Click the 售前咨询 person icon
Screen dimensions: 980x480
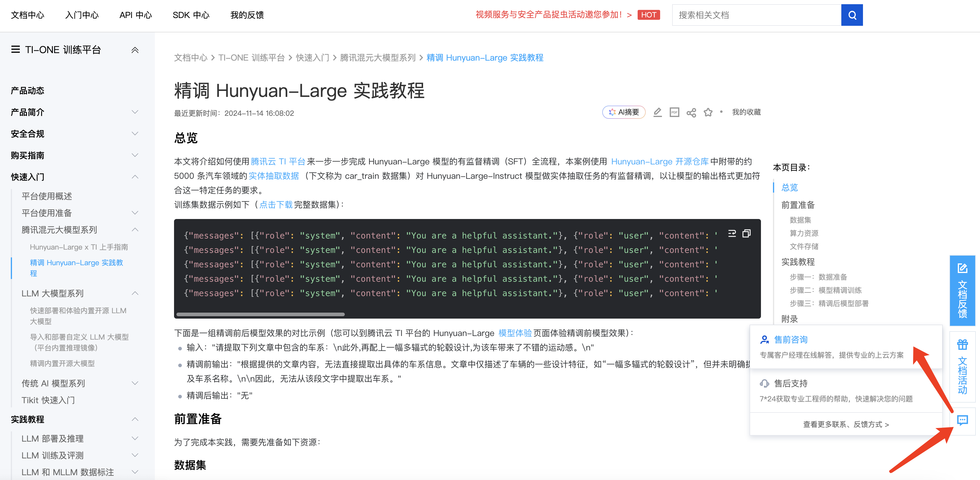764,339
